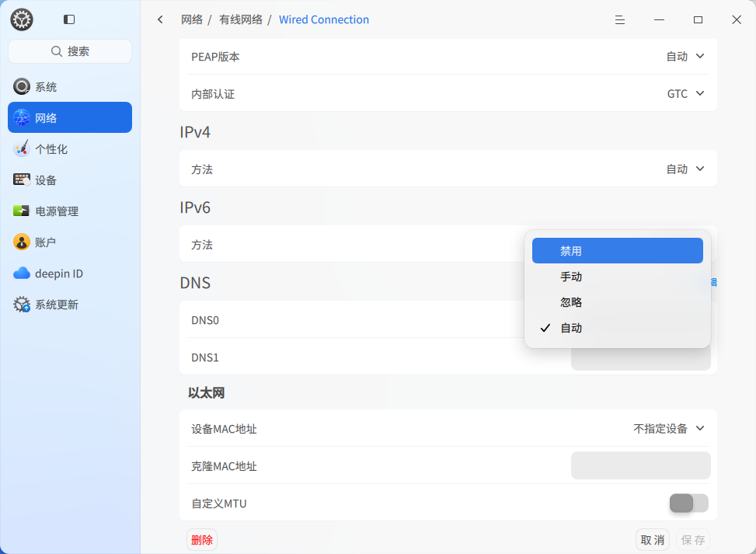This screenshot has height=554, width=756.
Task: Click the 以太网 section heading
Action: [x=207, y=393]
